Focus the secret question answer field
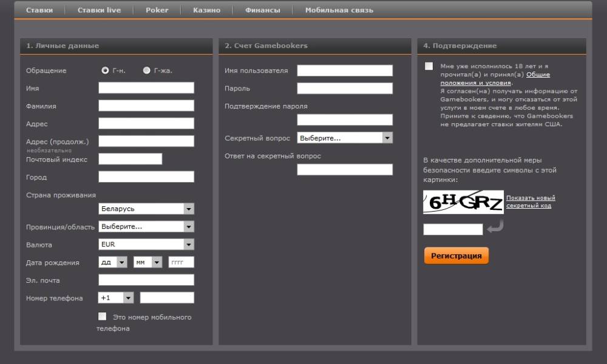This screenshot has width=607, height=364. coord(345,169)
